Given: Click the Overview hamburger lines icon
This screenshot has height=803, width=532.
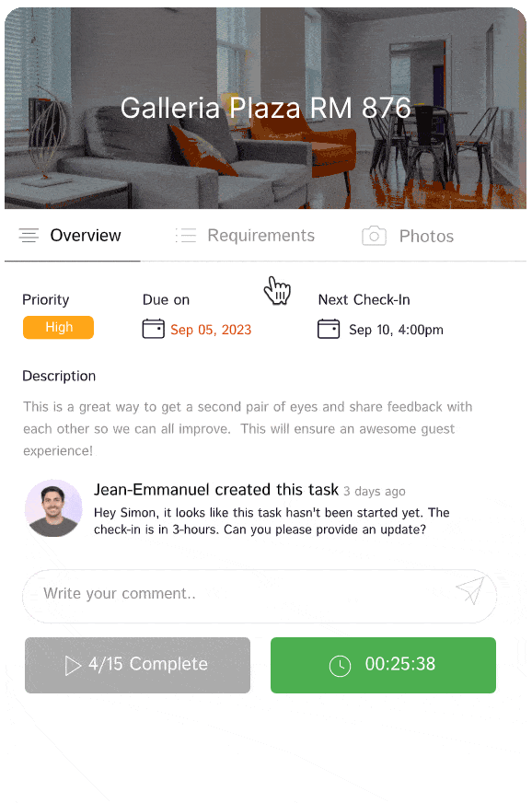Looking at the screenshot, I should point(29,236).
